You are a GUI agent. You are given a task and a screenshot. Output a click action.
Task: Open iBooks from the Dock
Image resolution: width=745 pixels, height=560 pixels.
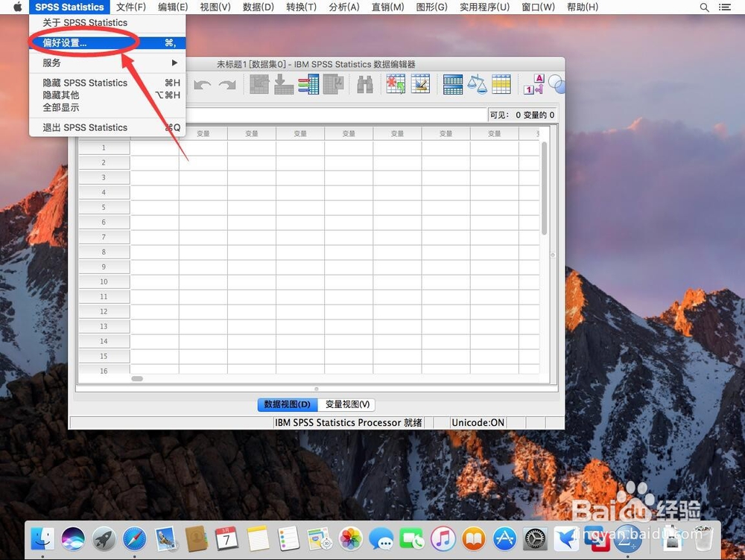[474, 538]
